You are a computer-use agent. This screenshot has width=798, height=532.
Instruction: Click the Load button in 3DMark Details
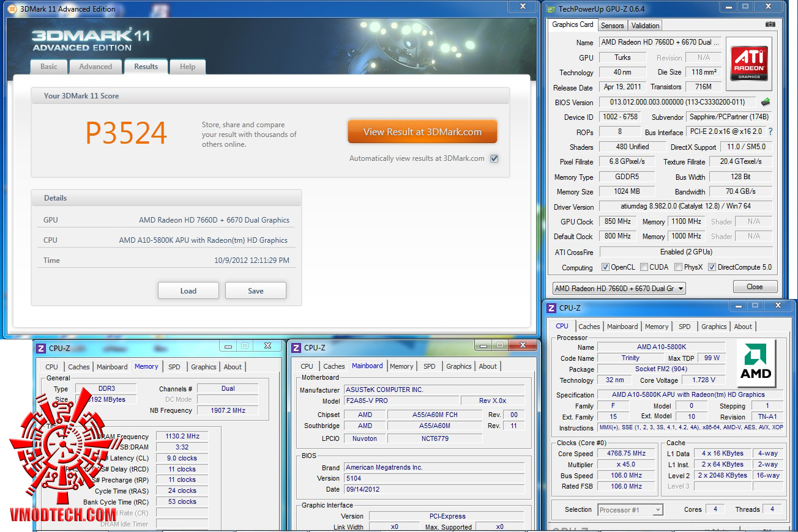pyautogui.click(x=188, y=290)
